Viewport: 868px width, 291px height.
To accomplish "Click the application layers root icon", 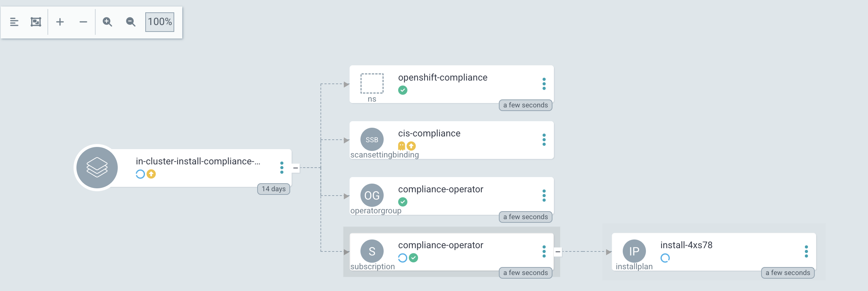I will 97,168.
